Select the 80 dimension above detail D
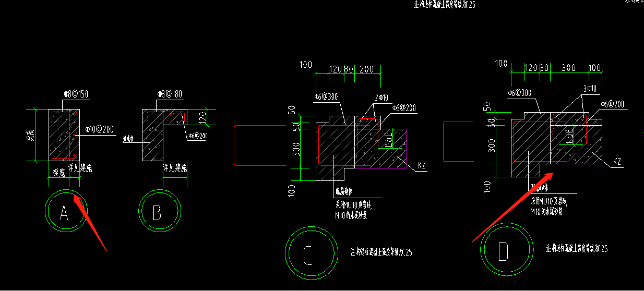644x291 pixels. point(544,68)
